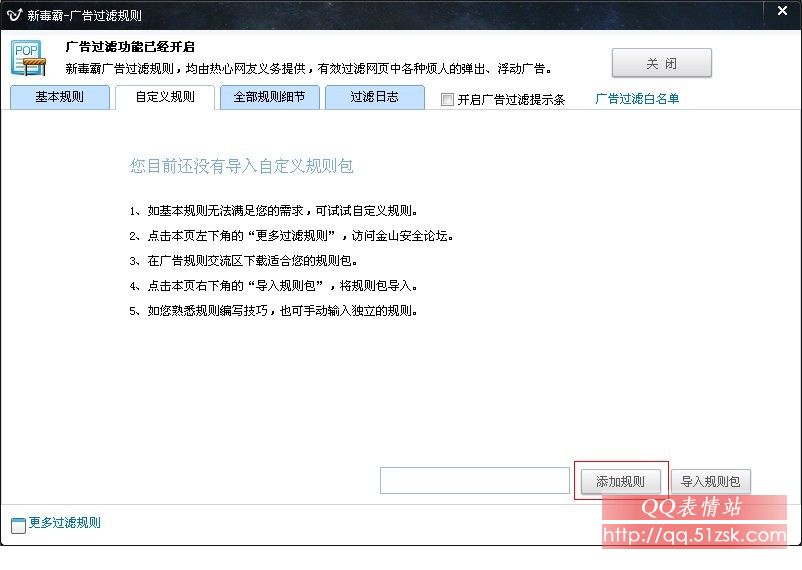
Task: Click the 添加规则 button
Action: [x=620, y=481]
